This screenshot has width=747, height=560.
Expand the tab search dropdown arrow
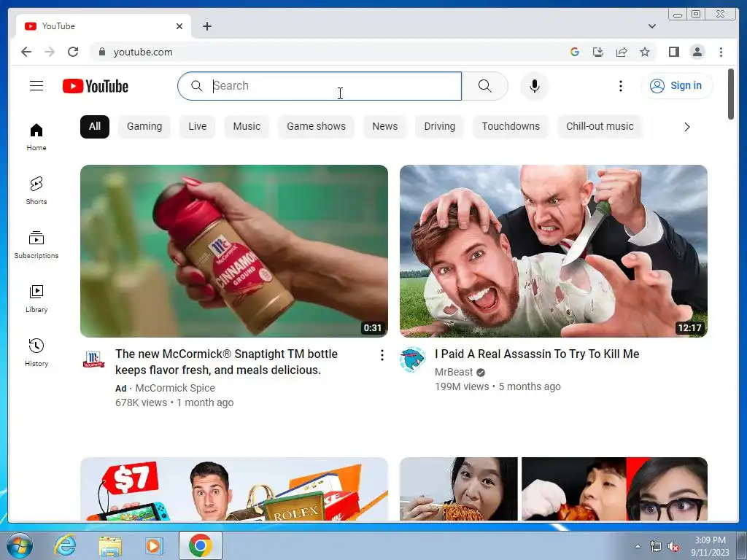(651, 26)
